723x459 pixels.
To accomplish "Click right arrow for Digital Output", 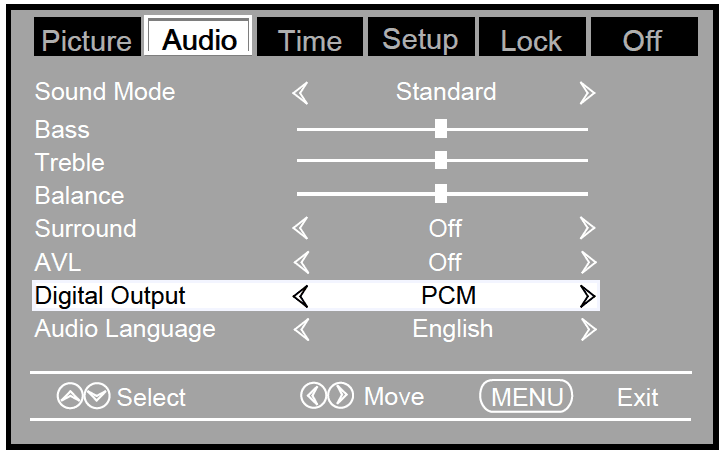I will 587,296.
